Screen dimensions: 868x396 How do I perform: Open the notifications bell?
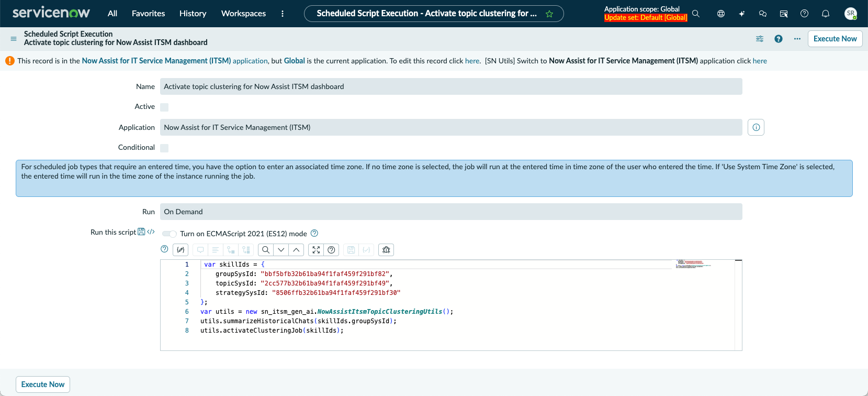[x=826, y=14]
